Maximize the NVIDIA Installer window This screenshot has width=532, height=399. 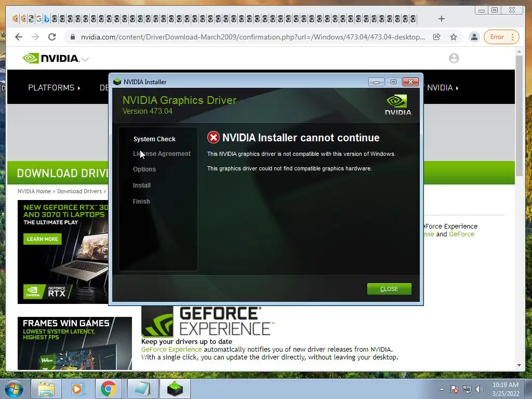(393, 82)
